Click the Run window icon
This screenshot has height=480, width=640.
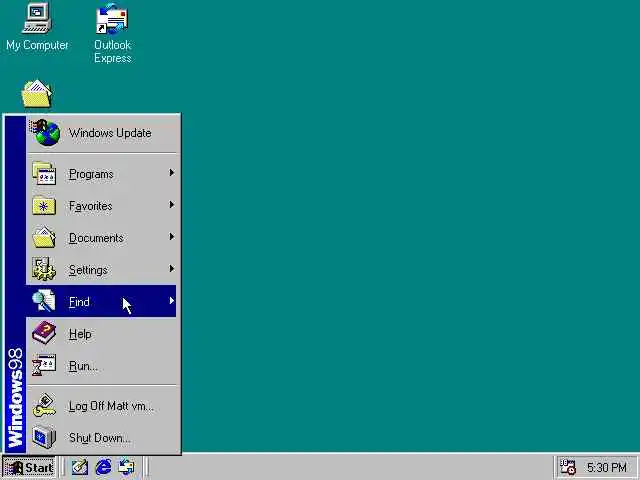44,365
